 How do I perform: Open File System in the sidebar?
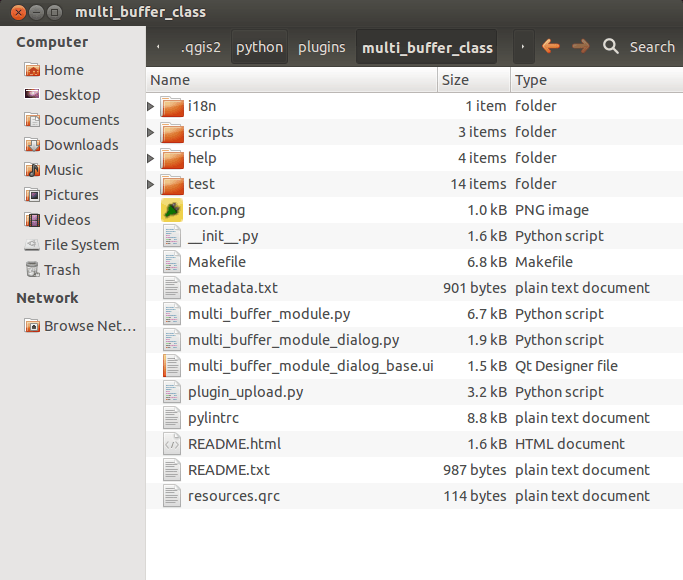tap(72, 245)
